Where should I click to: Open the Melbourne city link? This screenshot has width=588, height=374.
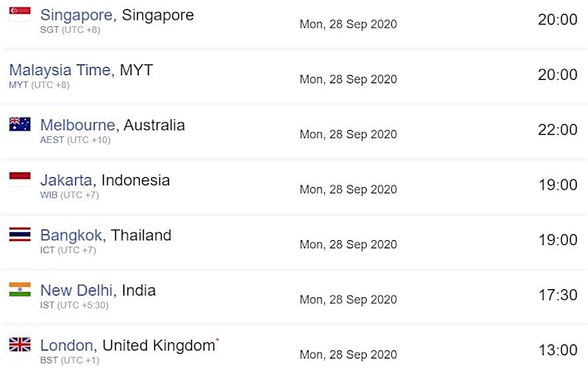pyautogui.click(x=78, y=125)
